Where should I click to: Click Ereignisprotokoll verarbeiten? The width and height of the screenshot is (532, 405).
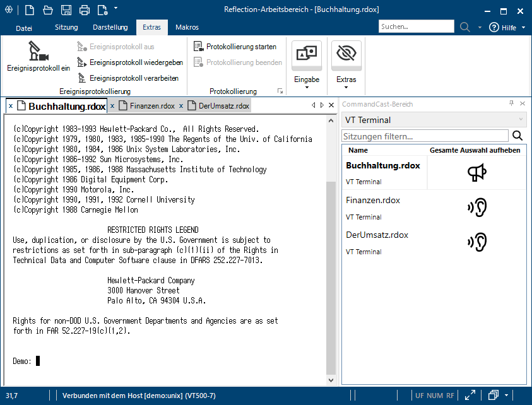128,78
